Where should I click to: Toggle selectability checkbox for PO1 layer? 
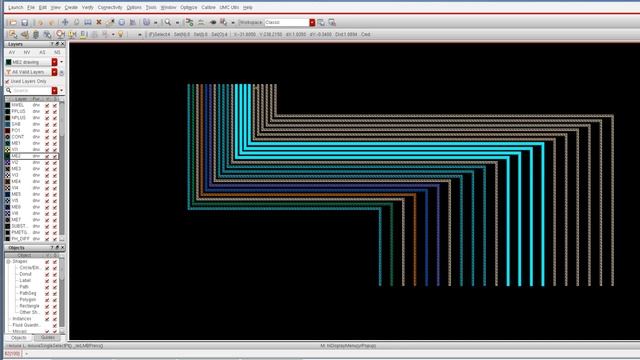[55, 131]
